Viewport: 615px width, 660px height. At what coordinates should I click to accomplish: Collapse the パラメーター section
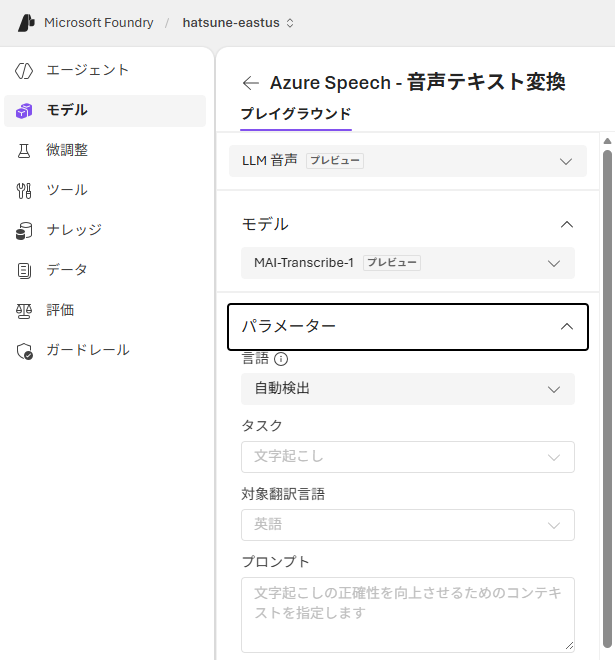click(x=408, y=327)
